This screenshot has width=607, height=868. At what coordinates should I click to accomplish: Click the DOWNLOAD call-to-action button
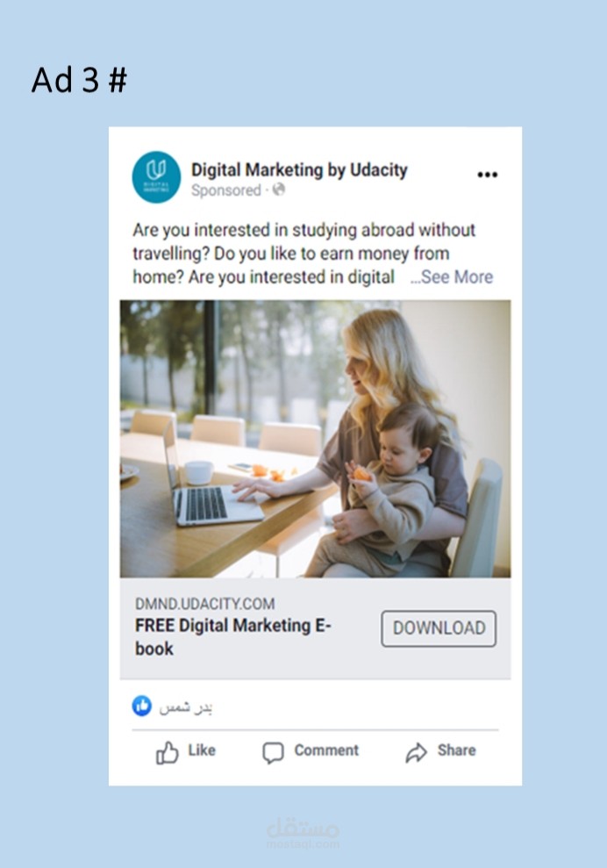point(439,628)
